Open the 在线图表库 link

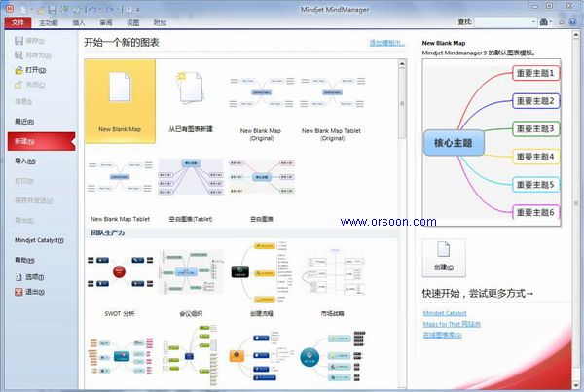point(443,335)
